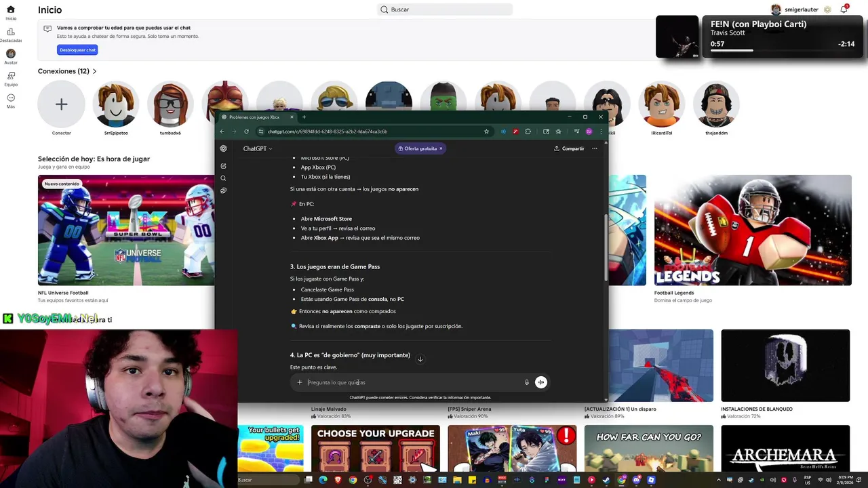Bookmark the ChatGPT page with star icon
Screen dimensions: 868x488
(x=486, y=131)
